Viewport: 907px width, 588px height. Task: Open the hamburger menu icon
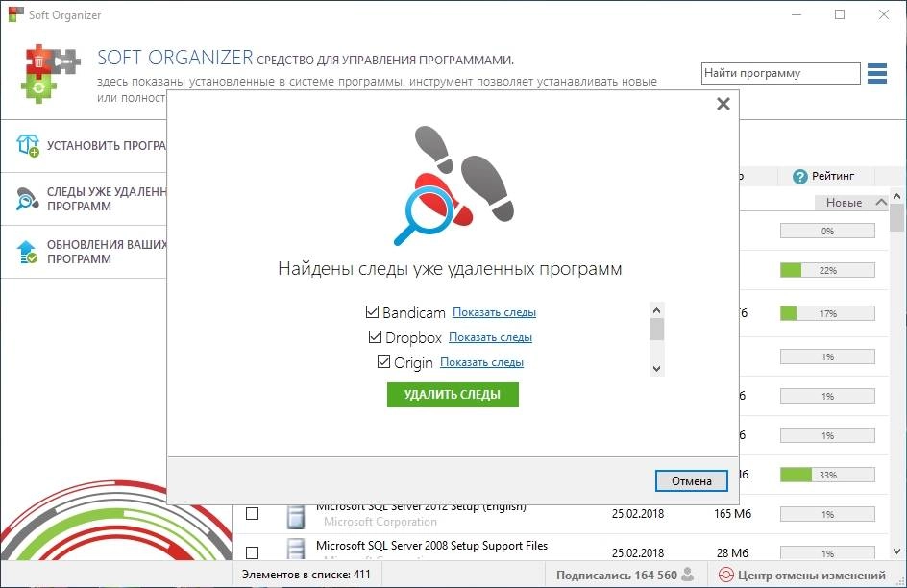[877, 73]
